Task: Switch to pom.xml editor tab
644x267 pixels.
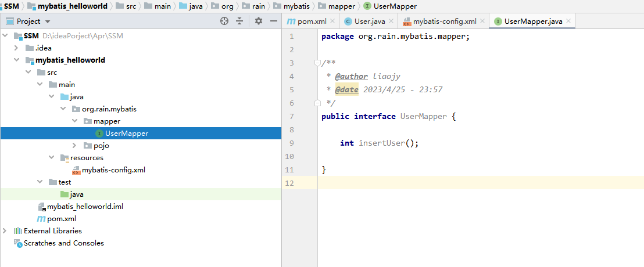Action: point(312,21)
